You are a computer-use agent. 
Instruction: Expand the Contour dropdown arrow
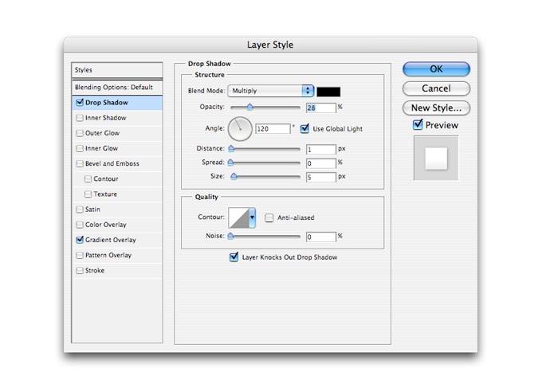pos(253,218)
